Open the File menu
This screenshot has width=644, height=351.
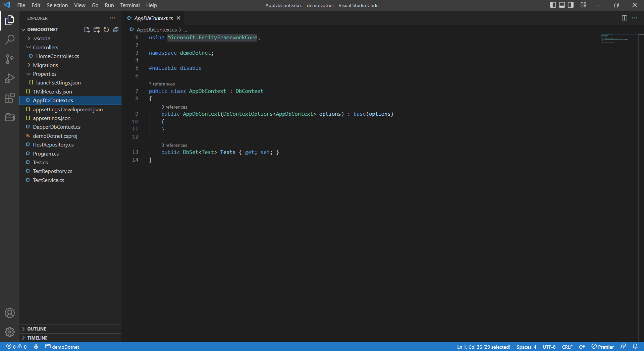point(21,5)
